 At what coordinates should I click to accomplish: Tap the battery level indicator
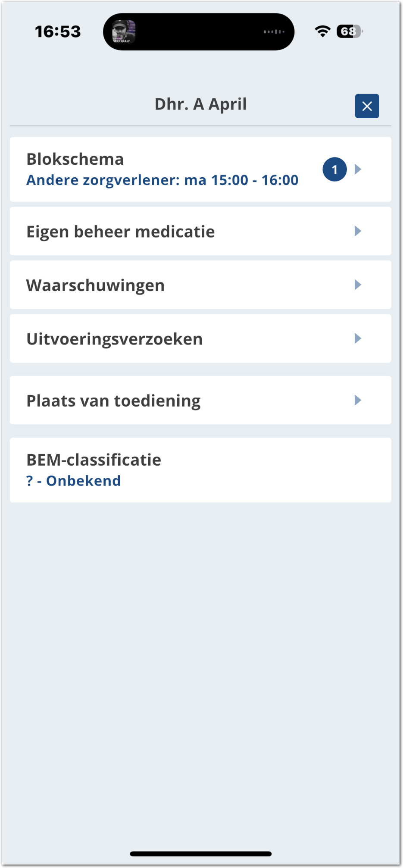(350, 31)
